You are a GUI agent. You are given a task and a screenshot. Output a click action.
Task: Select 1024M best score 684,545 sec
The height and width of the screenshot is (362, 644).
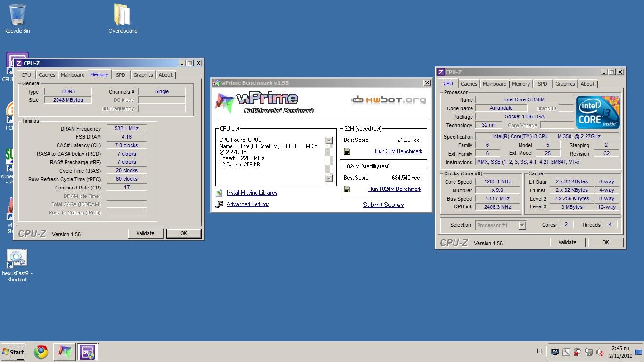(405, 178)
